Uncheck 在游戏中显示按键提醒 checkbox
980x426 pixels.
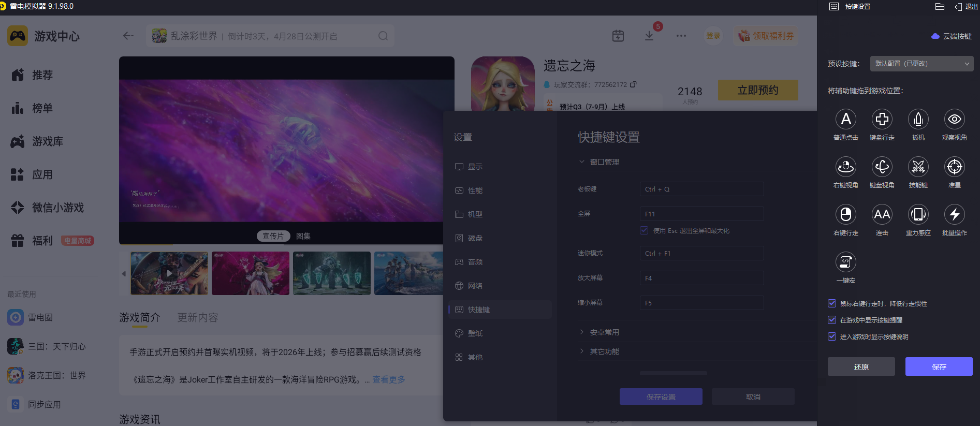click(x=832, y=320)
